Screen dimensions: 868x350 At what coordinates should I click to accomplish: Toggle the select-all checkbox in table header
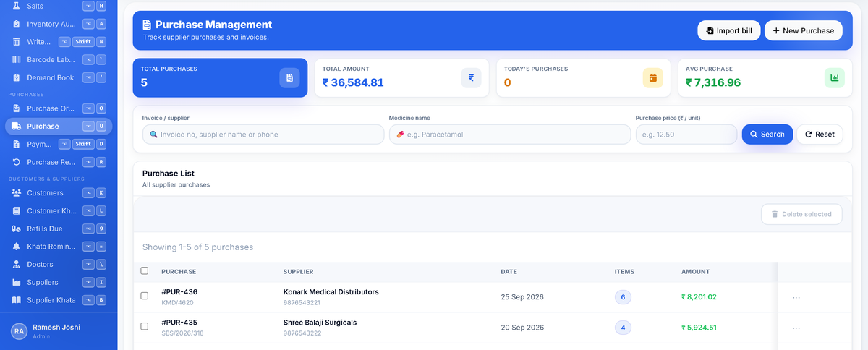(x=145, y=271)
